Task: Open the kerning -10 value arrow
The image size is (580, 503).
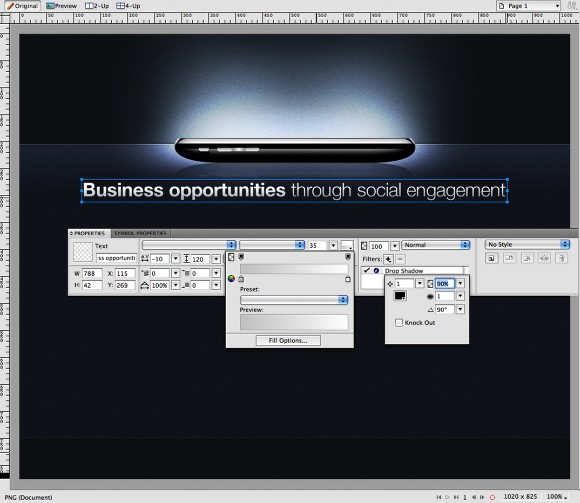Action: (x=176, y=259)
